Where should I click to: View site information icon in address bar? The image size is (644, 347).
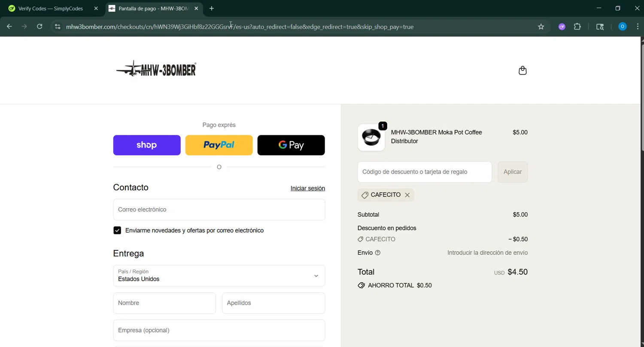coord(58,27)
